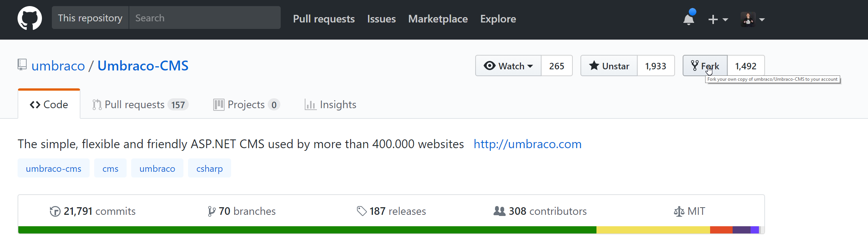Select the umbraco topic tag
Viewport: 868px width, 243px height.
point(157,168)
